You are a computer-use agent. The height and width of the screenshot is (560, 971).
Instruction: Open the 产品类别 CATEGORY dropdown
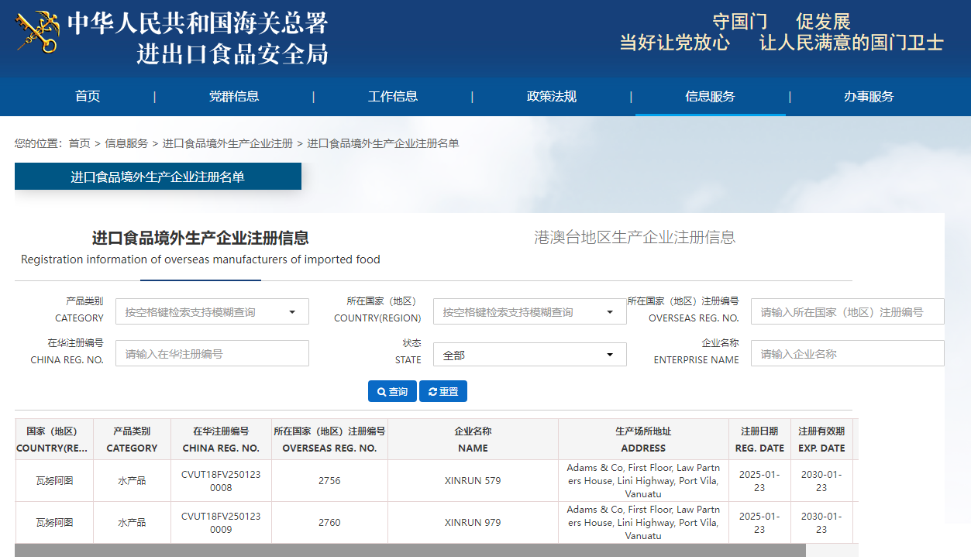[x=212, y=312]
